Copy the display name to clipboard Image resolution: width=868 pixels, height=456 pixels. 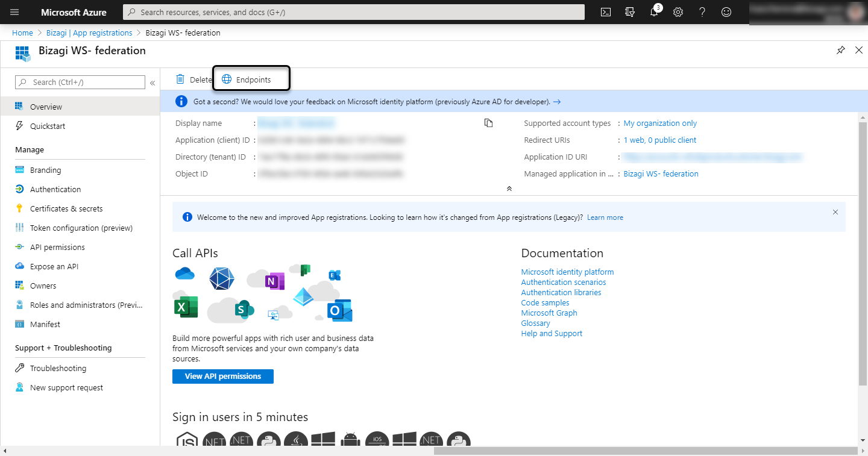point(489,123)
